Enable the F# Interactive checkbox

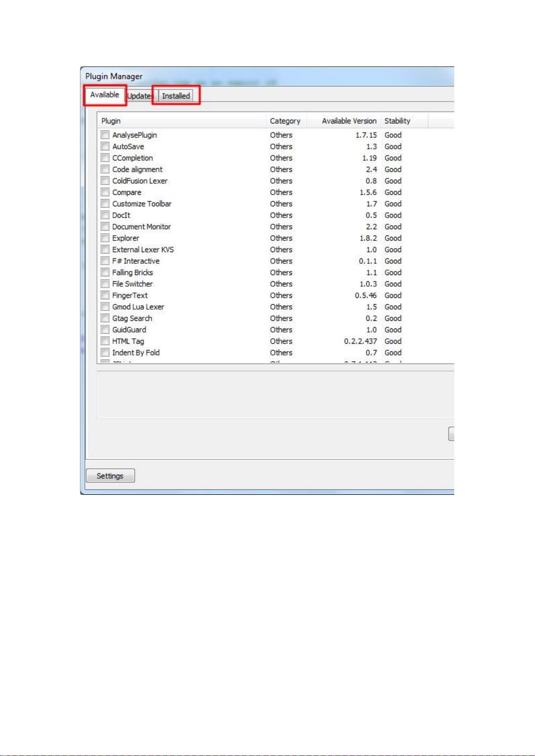coord(105,261)
